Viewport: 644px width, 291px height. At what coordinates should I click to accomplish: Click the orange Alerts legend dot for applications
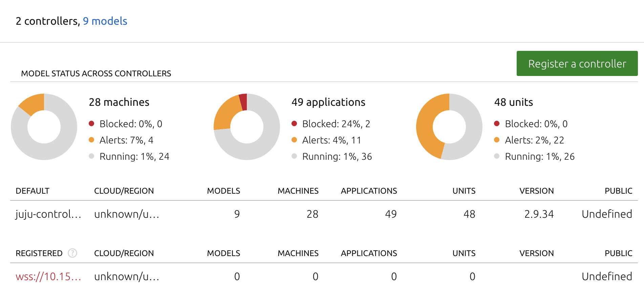294,140
